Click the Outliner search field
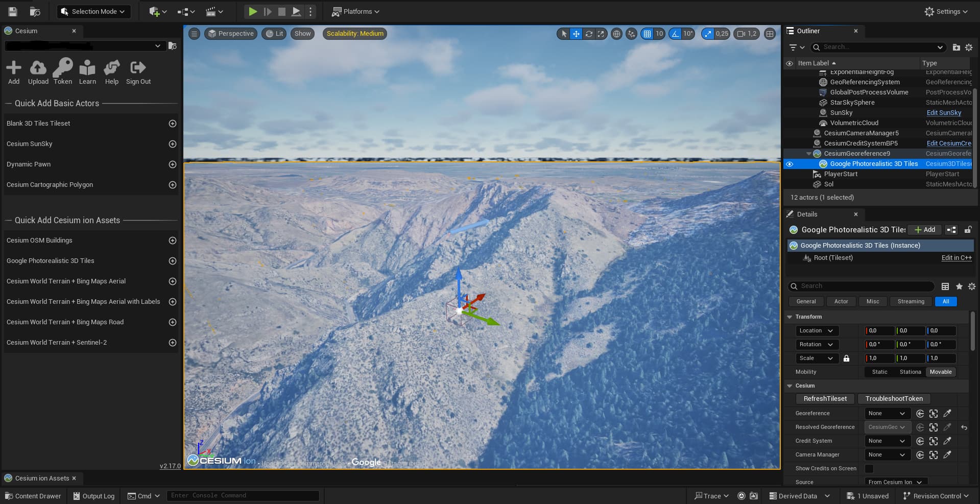The width and height of the screenshot is (980, 504). coord(878,47)
